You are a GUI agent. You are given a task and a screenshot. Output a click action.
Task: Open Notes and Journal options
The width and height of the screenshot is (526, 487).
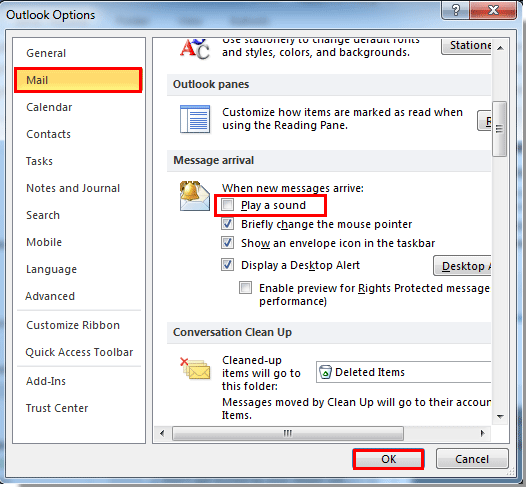pyautogui.click(x=79, y=188)
